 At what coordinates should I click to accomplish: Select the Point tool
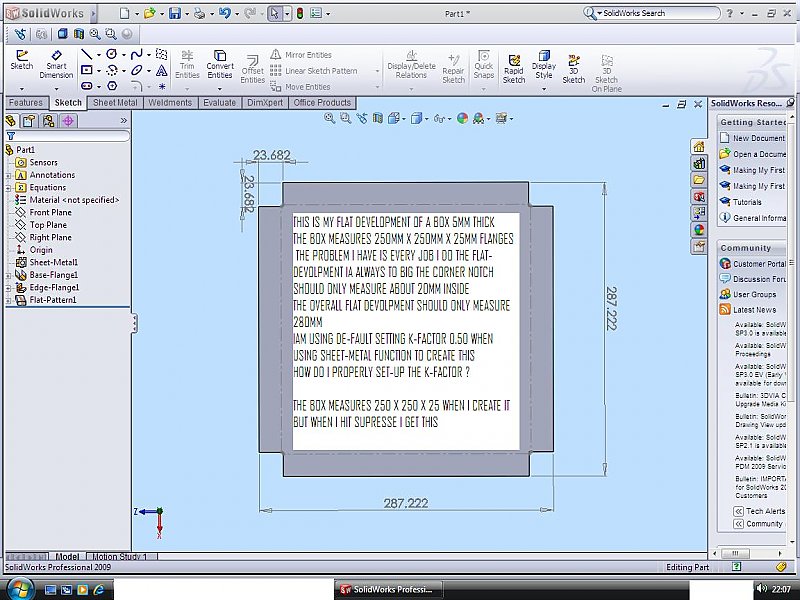point(162,86)
